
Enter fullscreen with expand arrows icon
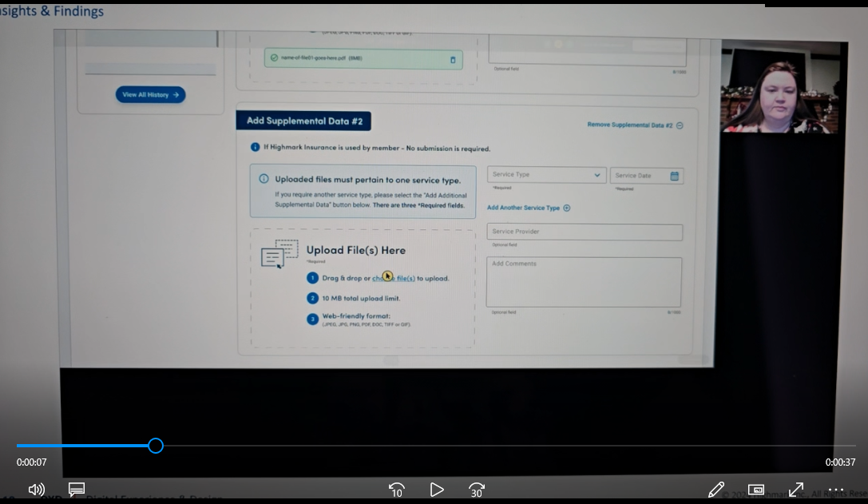(x=796, y=489)
